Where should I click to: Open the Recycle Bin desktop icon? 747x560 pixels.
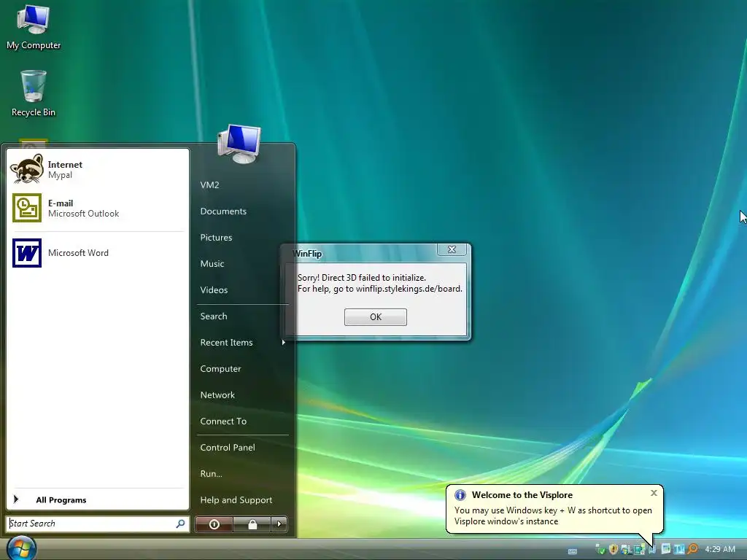tap(34, 93)
